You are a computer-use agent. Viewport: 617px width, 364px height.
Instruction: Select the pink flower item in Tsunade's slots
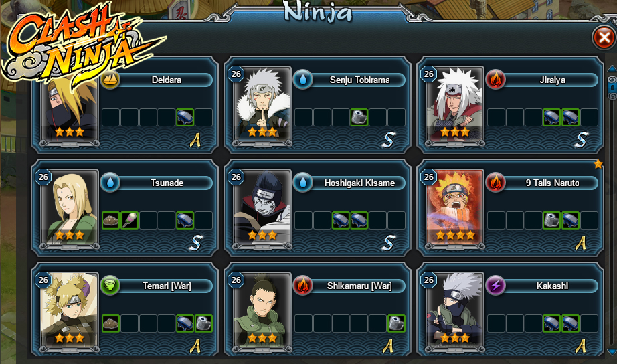tap(129, 220)
